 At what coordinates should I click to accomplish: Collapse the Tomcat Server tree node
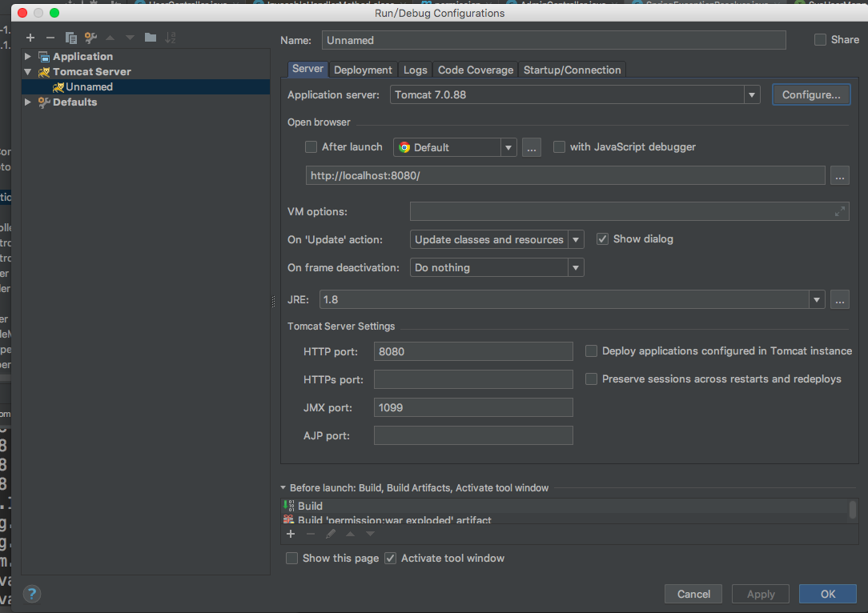point(28,72)
